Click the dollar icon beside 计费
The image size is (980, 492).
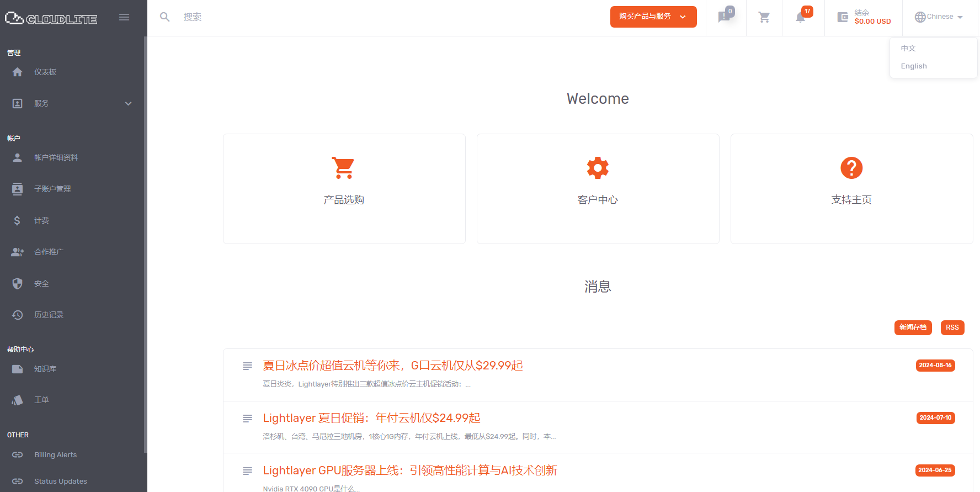click(x=18, y=220)
